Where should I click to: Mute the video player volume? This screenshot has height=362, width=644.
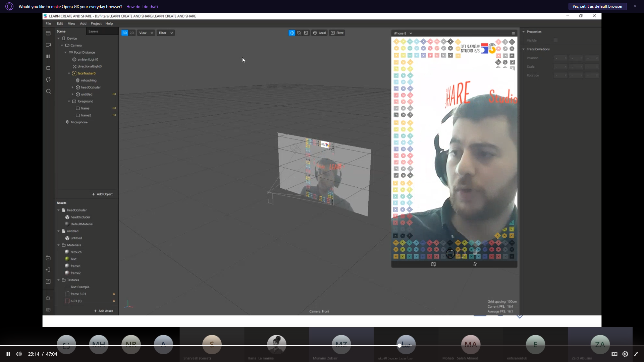pyautogui.click(x=19, y=354)
